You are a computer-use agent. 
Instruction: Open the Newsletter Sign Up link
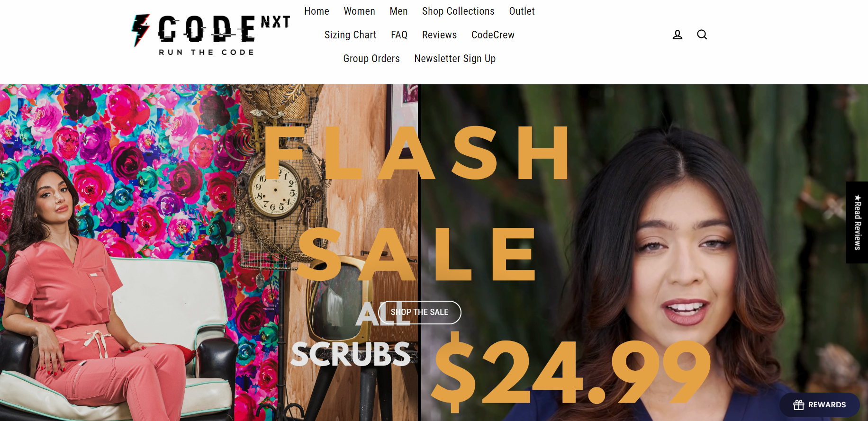[x=455, y=58]
